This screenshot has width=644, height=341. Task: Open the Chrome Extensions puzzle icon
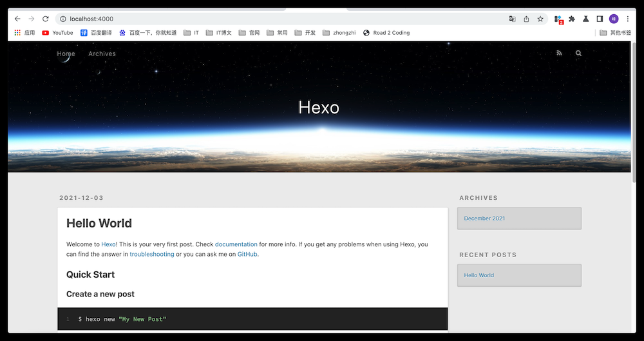tap(572, 19)
